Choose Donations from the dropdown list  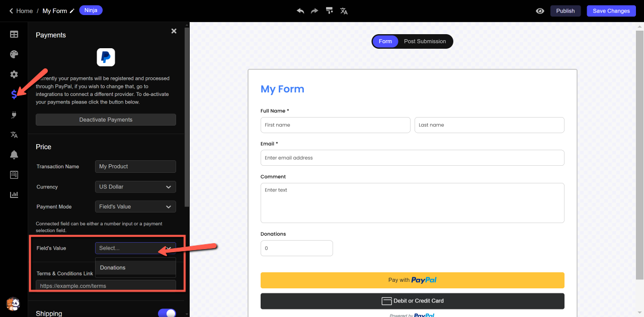pyautogui.click(x=135, y=268)
